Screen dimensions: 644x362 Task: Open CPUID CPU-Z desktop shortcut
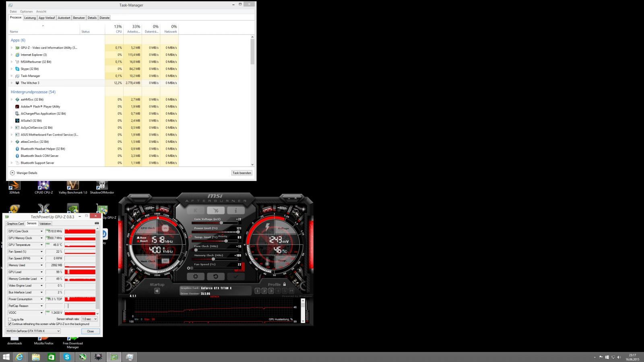click(x=43, y=187)
